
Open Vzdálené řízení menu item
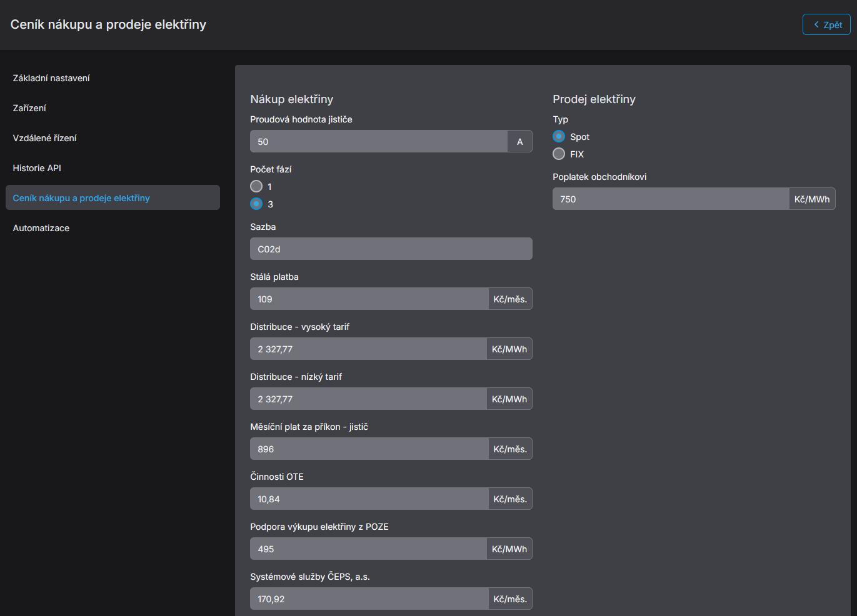(44, 138)
